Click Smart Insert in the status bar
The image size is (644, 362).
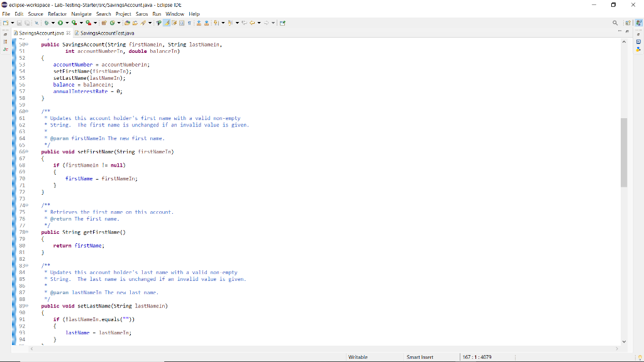point(419,357)
